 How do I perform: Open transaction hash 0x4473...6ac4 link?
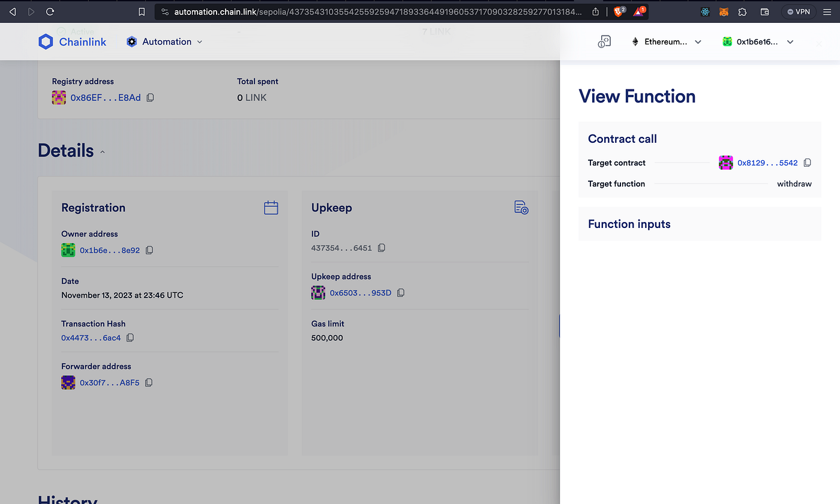[91, 338]
